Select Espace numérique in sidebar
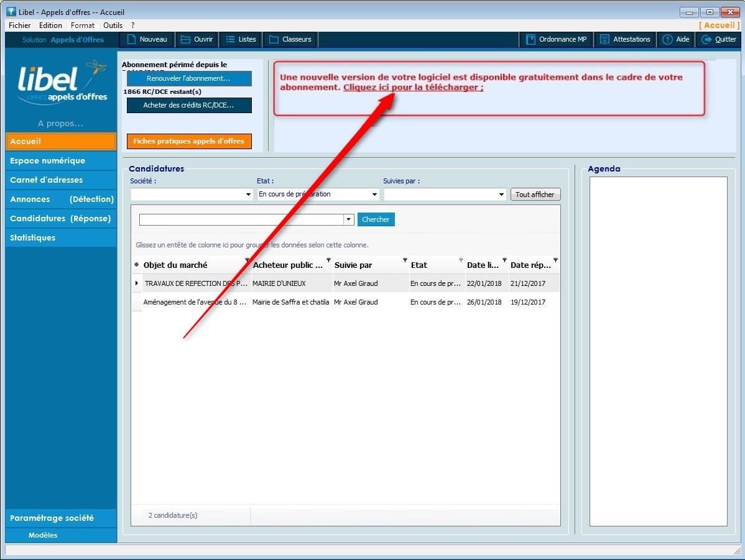Screen dimensions: 745x560 (x=61, y=160)
